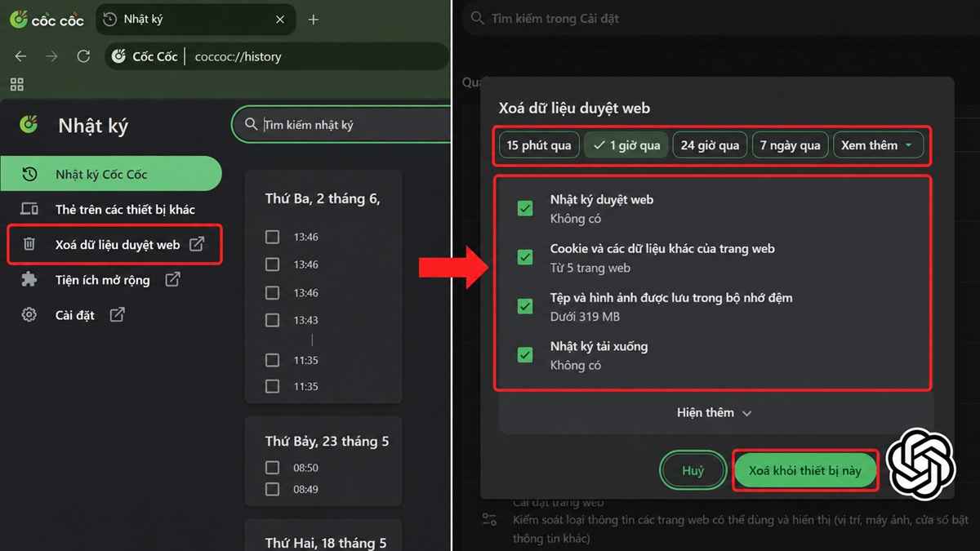This screenshot has width=980, height=551.
Task: Open Xoá dữ liệu duyệt web sidebar item
Action: pos(114,244)
